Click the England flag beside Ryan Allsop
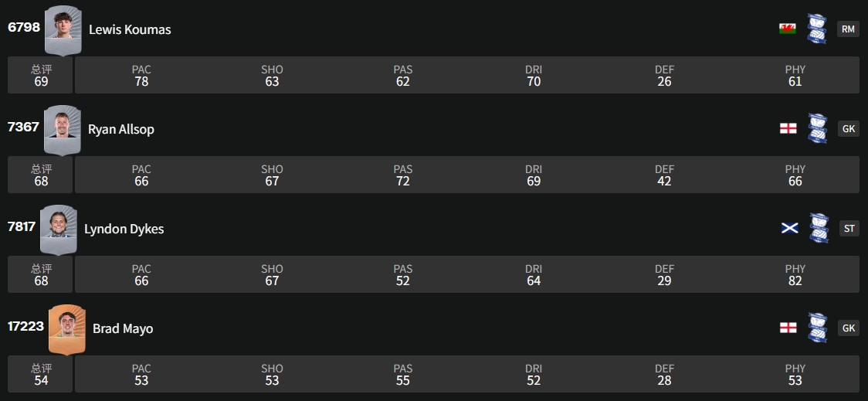The height and width of the screenshot is (401, 868). (x=788, y=129)
